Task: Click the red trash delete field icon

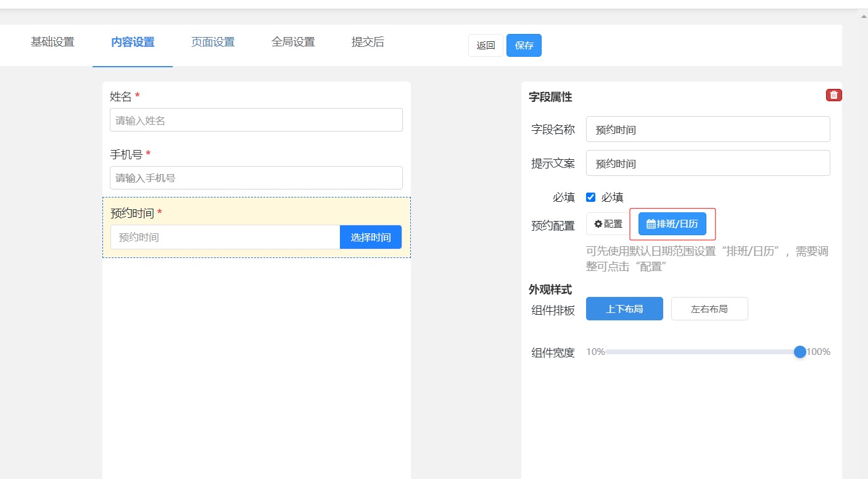Action: click(x=833, y=95)
